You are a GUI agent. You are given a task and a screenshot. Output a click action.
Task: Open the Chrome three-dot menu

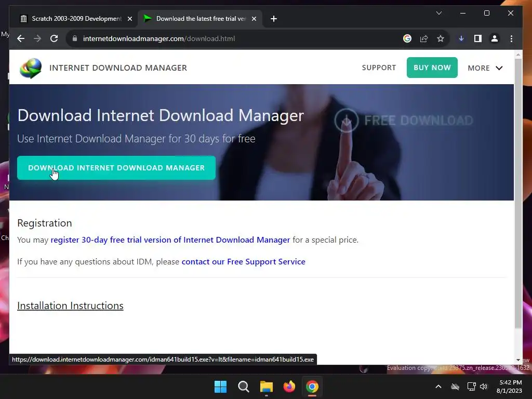[511, 38]
